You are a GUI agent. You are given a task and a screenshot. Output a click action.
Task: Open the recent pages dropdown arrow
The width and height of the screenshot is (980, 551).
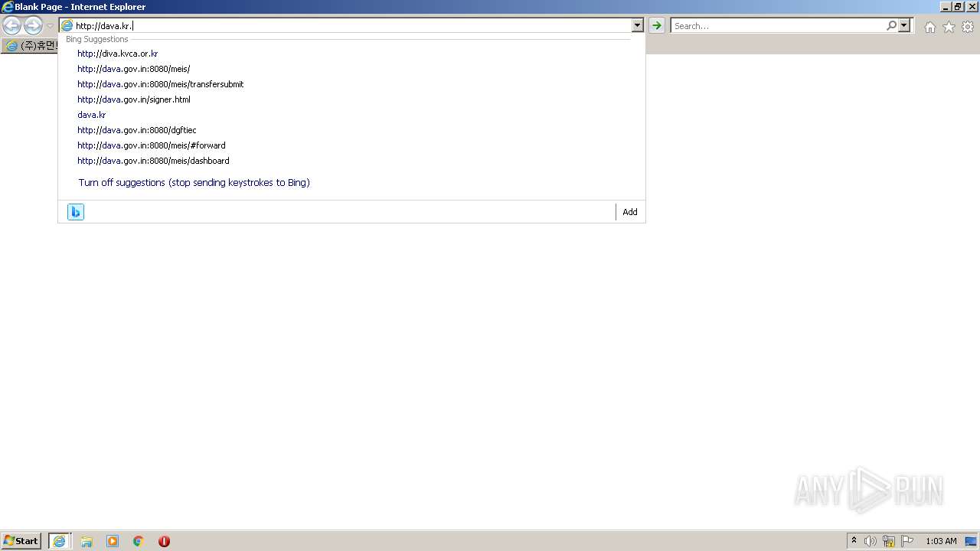tap(50, 26)
